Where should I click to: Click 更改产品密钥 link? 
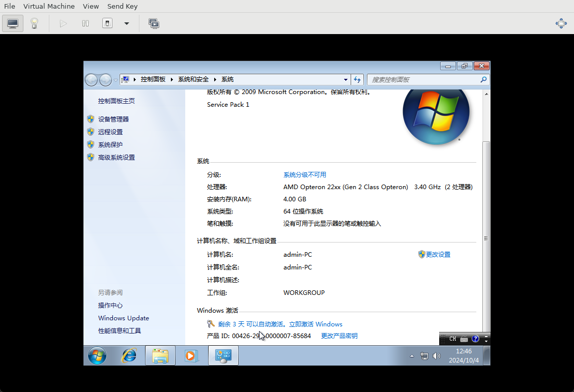(339, 336)
